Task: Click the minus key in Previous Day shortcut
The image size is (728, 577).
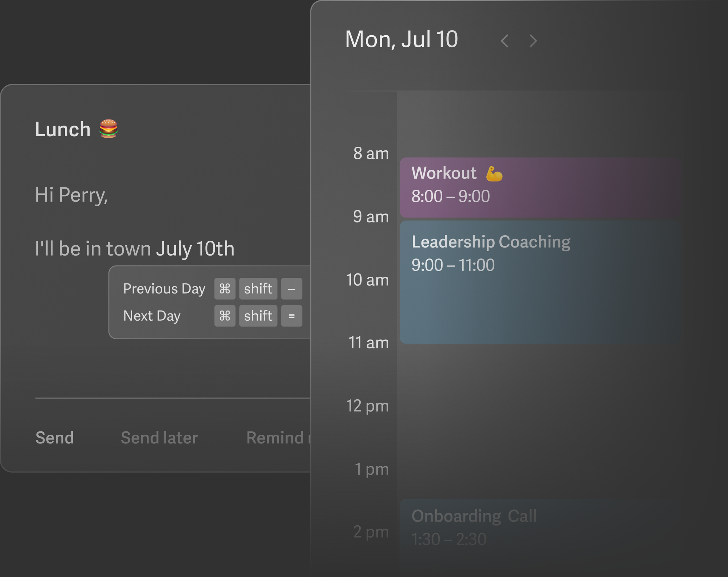Action: 292,289
